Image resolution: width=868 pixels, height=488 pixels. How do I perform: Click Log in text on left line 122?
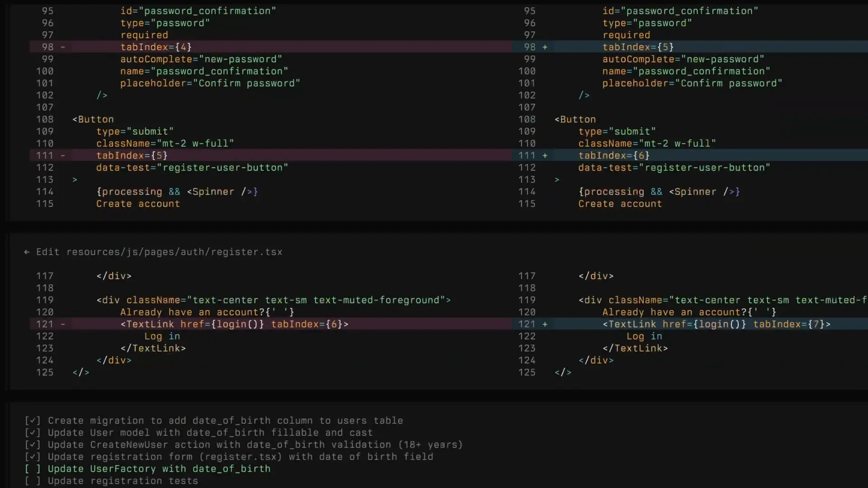(162, 336)
